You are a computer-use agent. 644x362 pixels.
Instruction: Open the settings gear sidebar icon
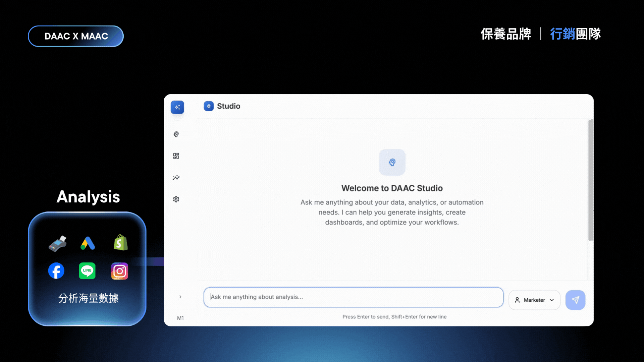[176, 199]
